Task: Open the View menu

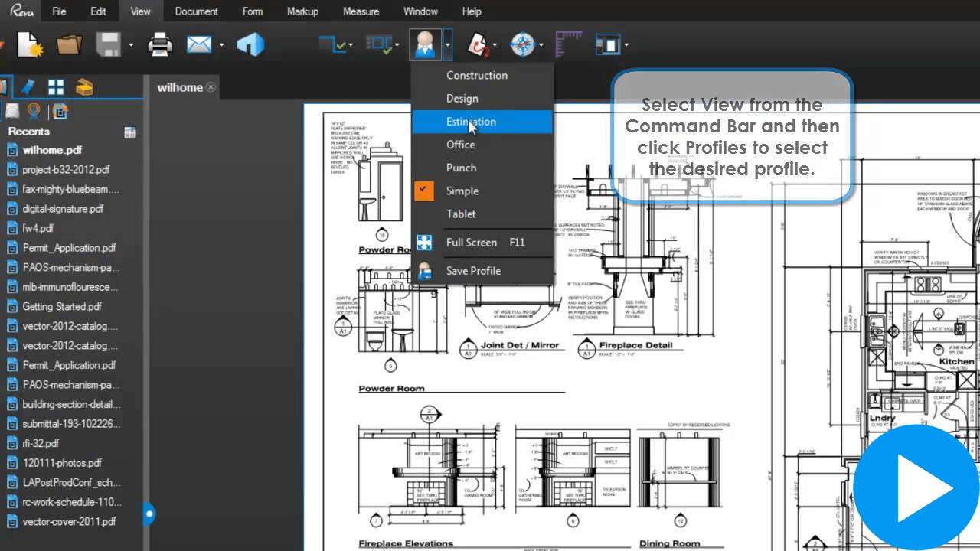Action: pos(141,11)
